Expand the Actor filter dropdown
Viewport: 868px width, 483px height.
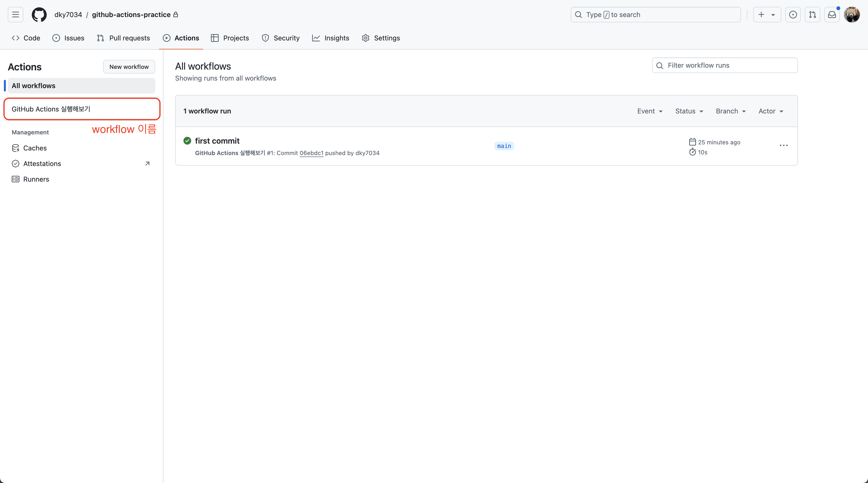coord(771,111)
